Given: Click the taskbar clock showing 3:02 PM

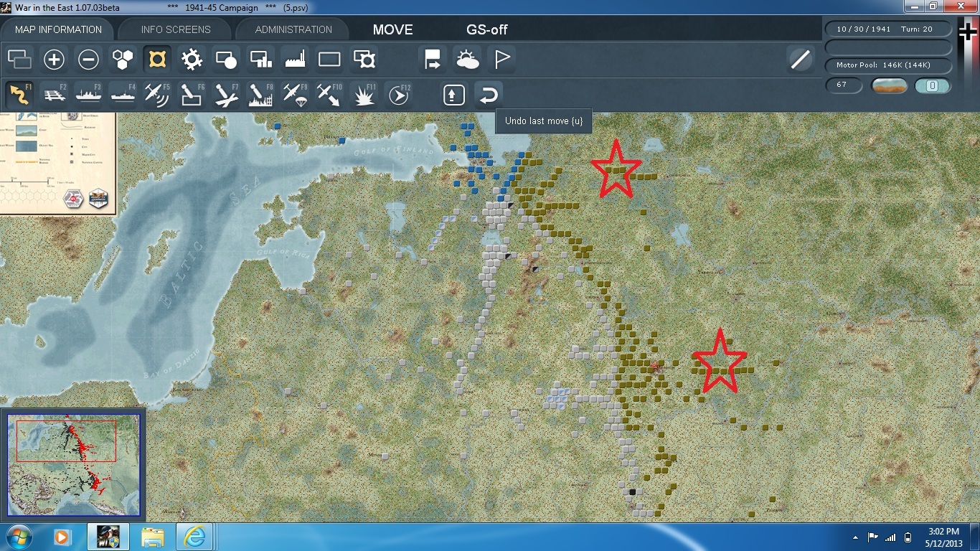Looking at the screenshot, I should point(943,537).
